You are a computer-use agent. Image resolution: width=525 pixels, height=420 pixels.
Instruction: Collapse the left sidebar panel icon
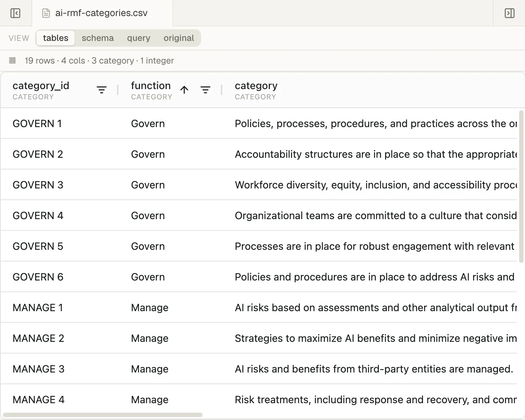pos(15,13)
